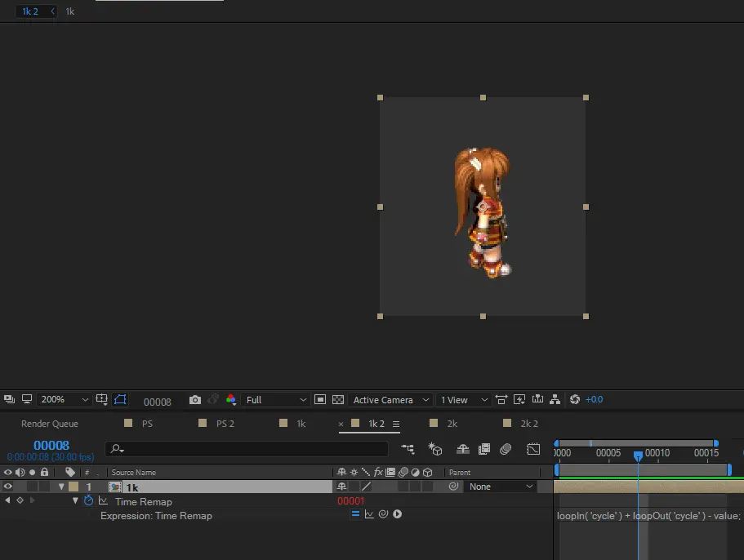Switch to the PS 2 timeline tab
This screenshot has height=560, width=744.
225,424
